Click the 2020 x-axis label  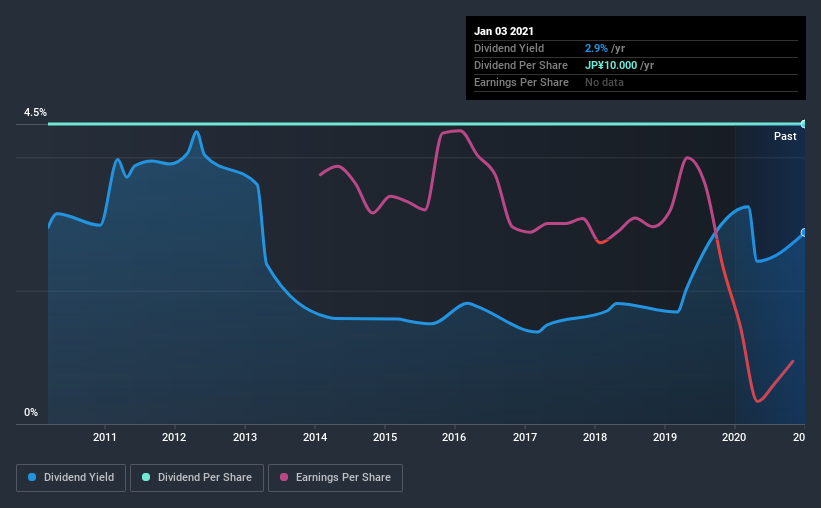click(734, 437)
